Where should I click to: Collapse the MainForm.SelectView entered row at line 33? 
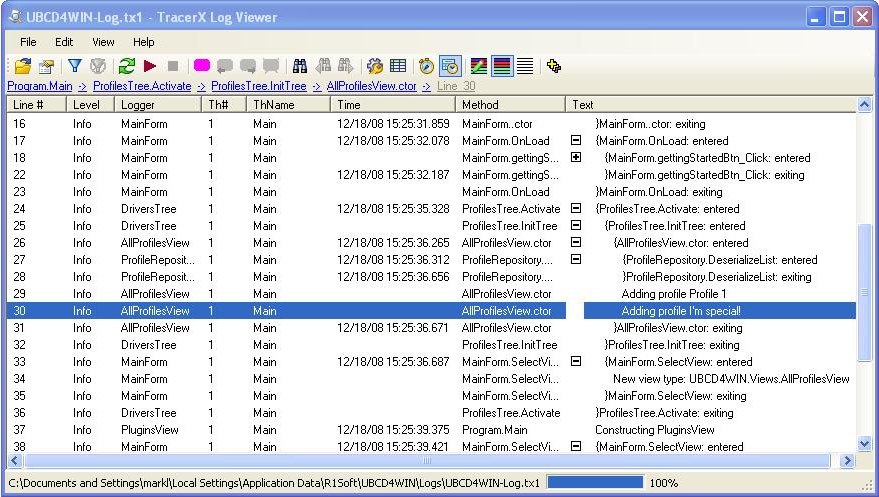[576, 361]
